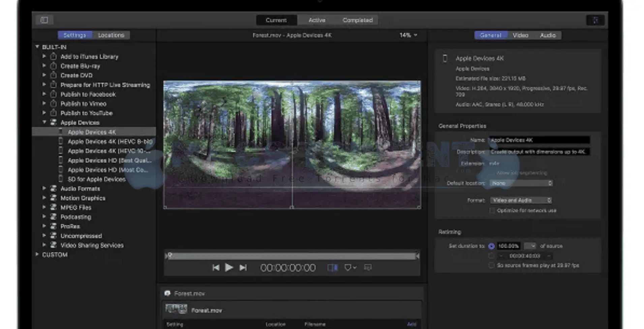Screen dimensions: 644x329
Task: Click the preview timeline scrubber bar
Action: [292, 256]
